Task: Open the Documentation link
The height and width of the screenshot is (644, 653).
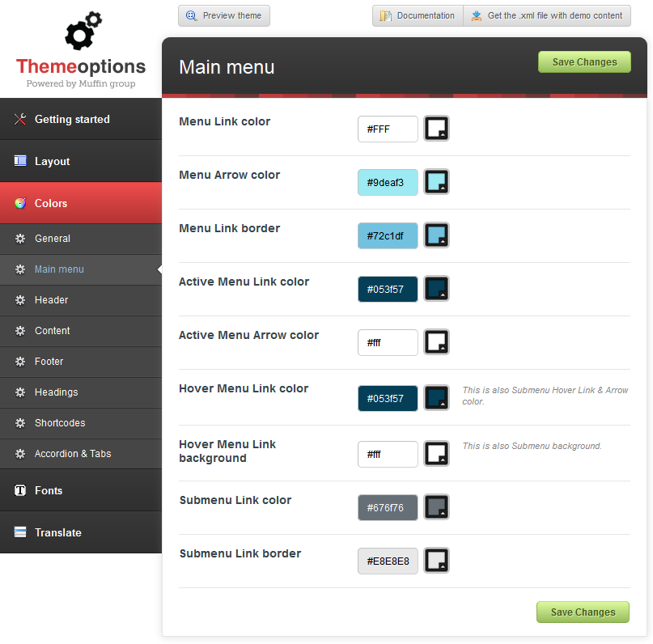Action: [418, 15]
